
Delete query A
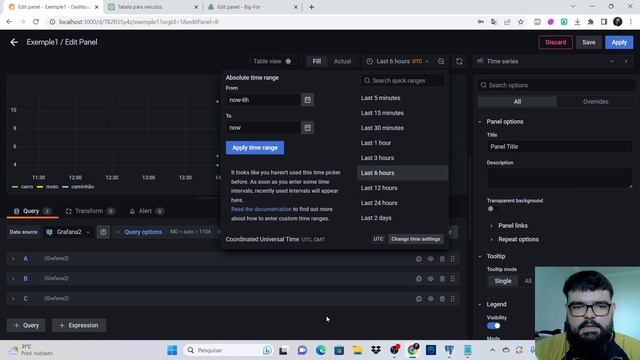(442, 259)
